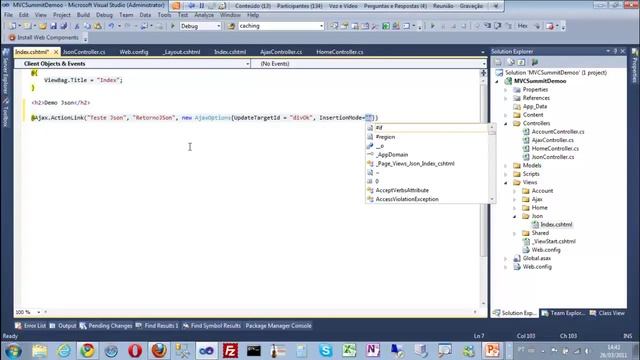Open the Properties side panel tab
Image resolution: width=640 pixels, height=360 pixels.
point(635,67)
